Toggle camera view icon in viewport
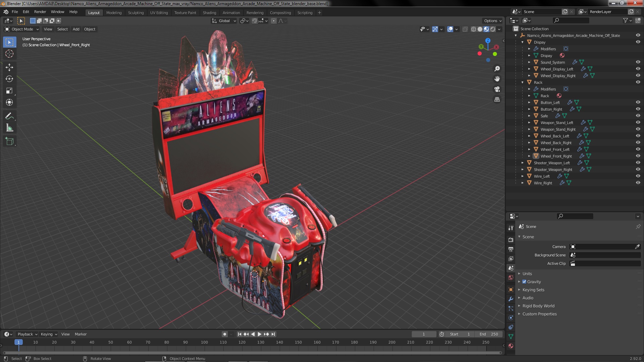Viewport: 644px width, 362px height. click(x=497, y=89)
